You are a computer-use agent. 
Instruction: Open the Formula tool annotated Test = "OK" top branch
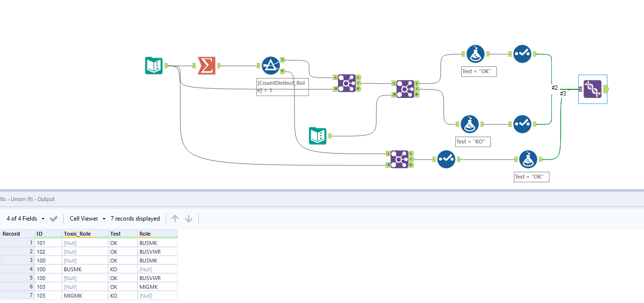click(475, 54)
